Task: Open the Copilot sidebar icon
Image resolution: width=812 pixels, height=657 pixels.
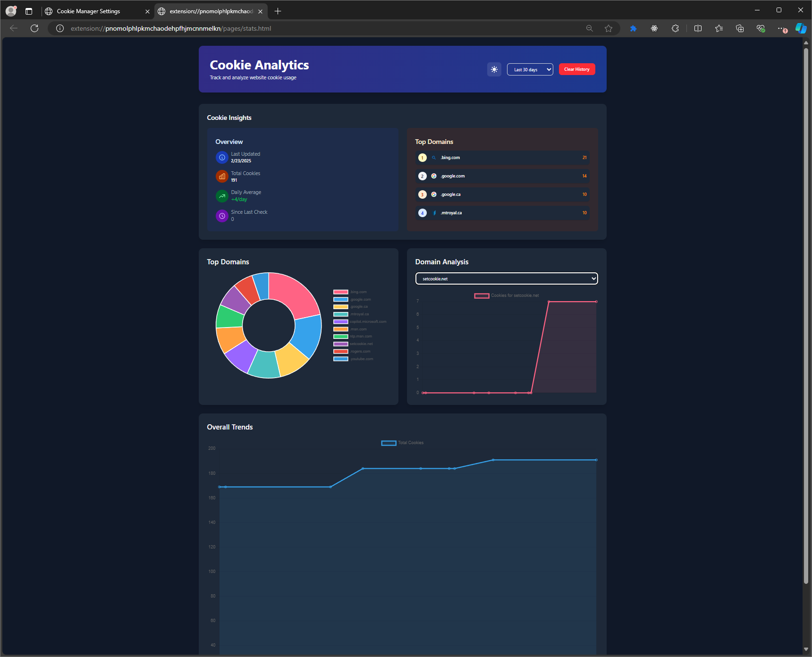Action: [x=801, y=28]
